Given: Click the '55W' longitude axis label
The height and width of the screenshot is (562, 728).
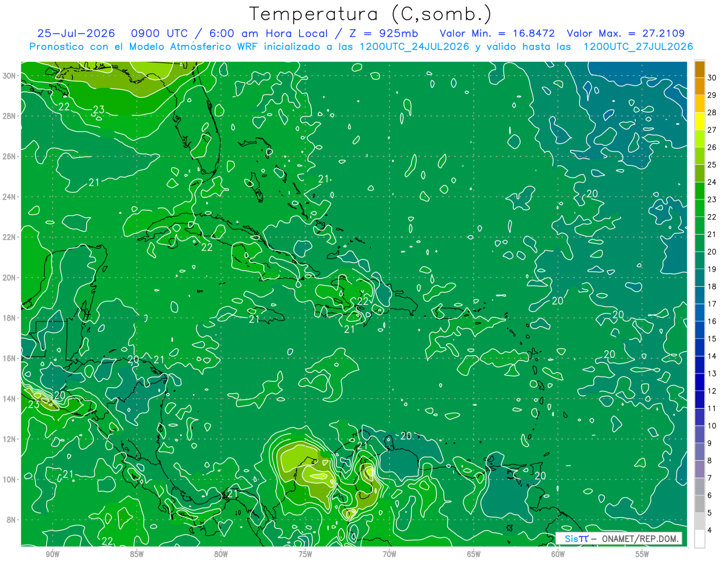Looking at the screenshot, I should click(642, 554).
